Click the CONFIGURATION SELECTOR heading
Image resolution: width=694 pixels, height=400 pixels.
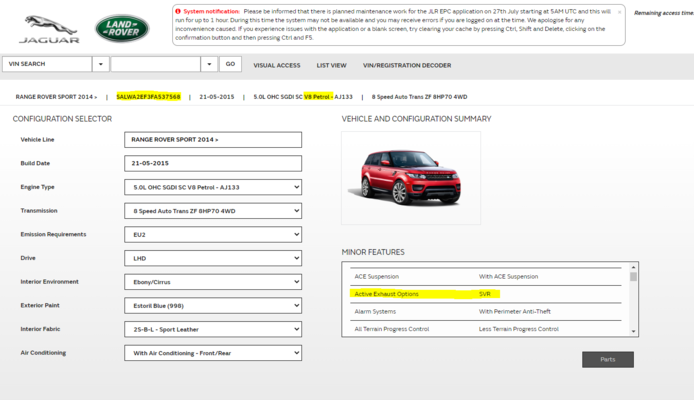[62, 119]
